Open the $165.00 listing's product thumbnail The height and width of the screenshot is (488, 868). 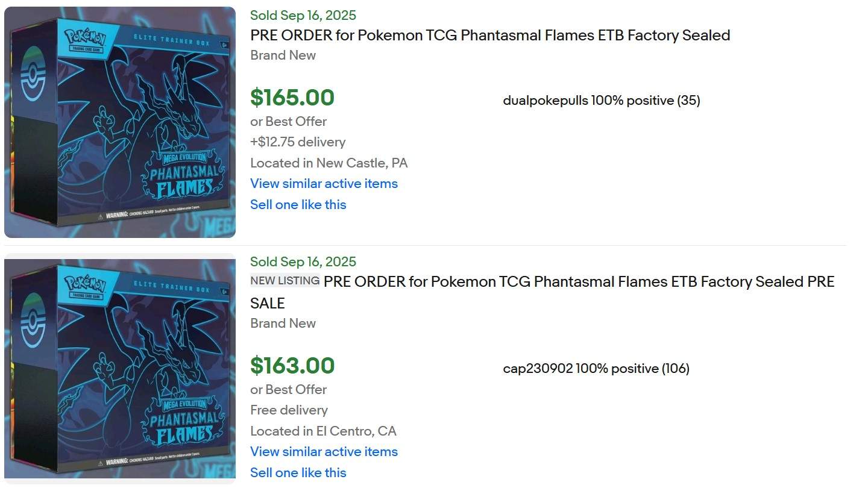[x=119, y=122]
